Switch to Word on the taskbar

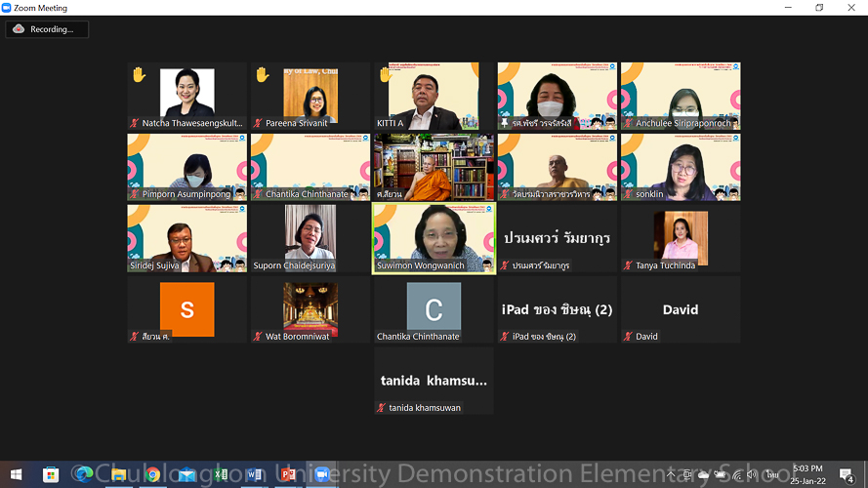click(x=254, y=475)
